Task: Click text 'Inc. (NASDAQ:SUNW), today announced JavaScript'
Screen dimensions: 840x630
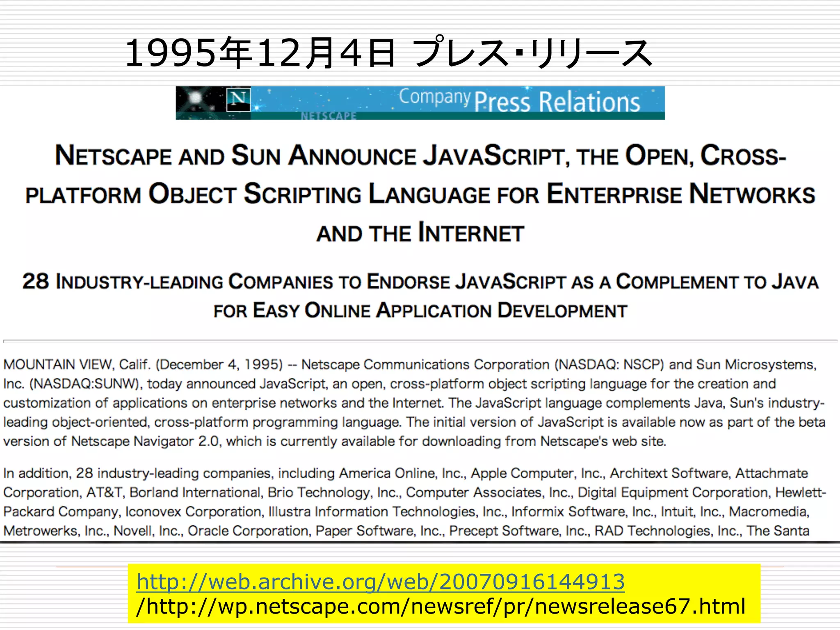Action: [x=165, y=384]
